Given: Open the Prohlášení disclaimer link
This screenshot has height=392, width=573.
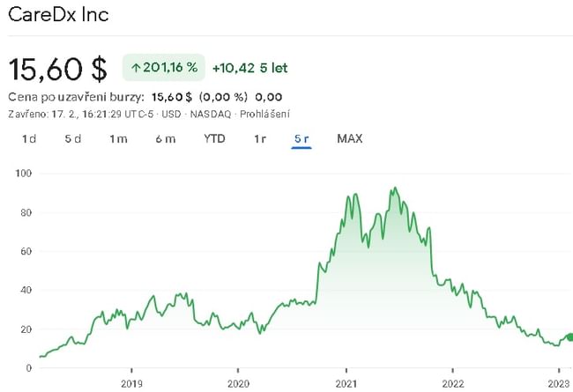Looking at the screenshot, I should [264, 115].
